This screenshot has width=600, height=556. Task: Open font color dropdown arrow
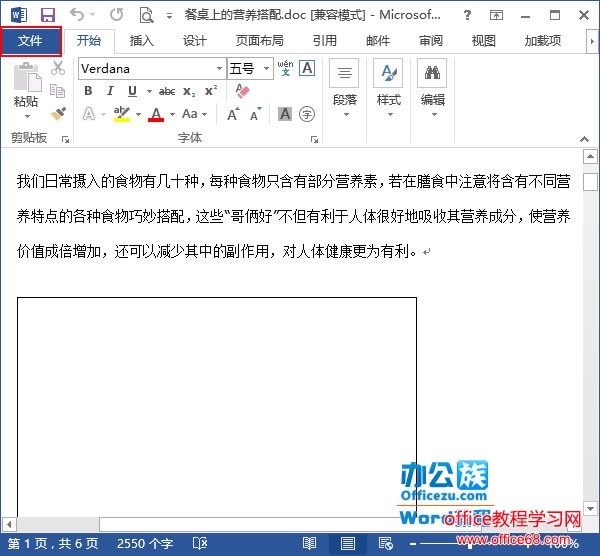click(x=173, y=114)
